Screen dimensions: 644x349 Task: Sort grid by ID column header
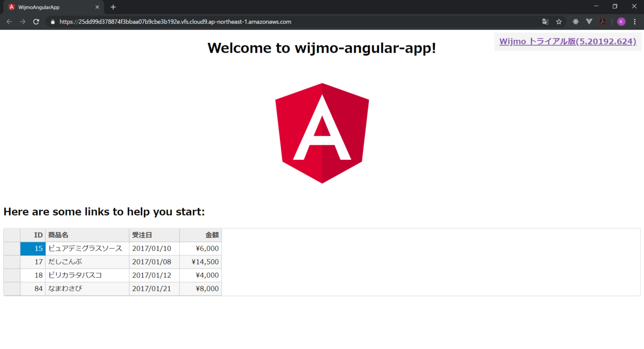coord(33,235)
